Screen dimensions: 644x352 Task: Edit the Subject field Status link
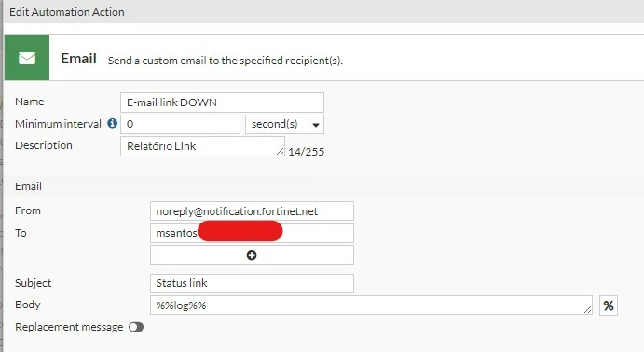(252, 283)
